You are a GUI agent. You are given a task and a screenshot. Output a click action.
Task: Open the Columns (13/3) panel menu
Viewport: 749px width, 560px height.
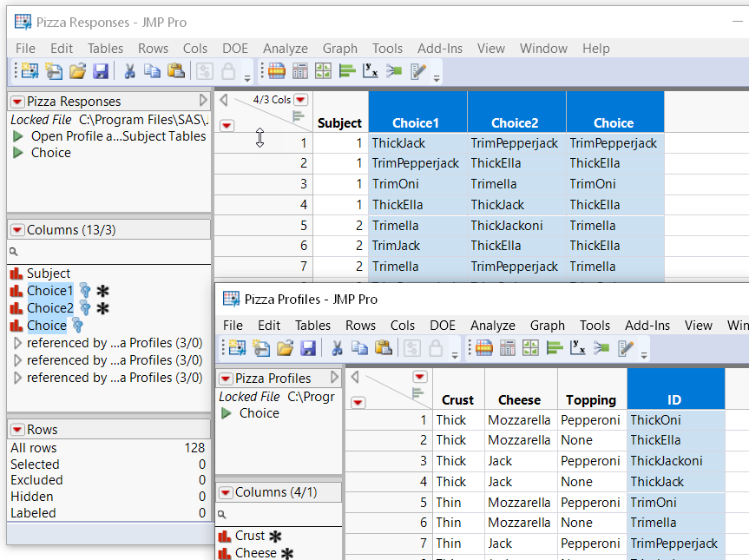click(x=17, y=228)
